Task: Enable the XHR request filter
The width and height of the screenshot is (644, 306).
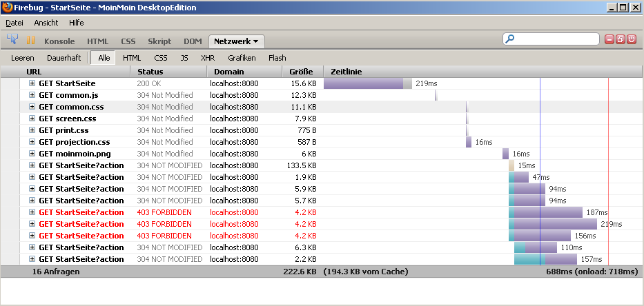Action: click(x=208, y=58)
